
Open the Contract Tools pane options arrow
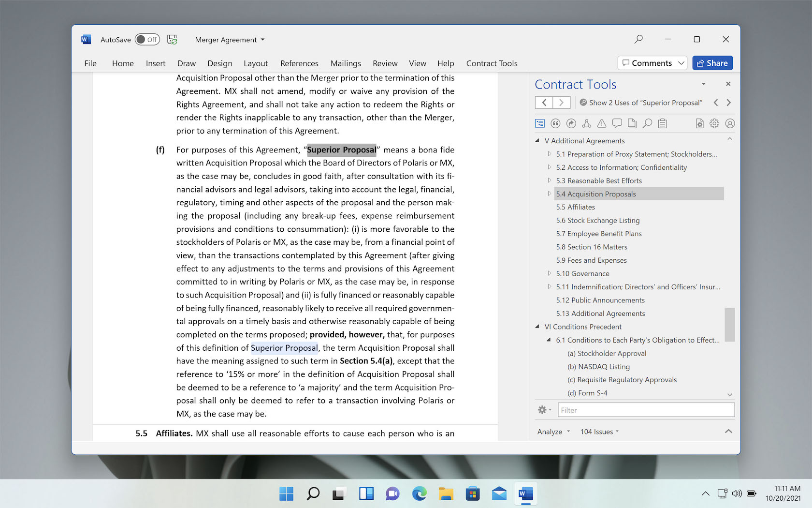click(x=704, y=84)
